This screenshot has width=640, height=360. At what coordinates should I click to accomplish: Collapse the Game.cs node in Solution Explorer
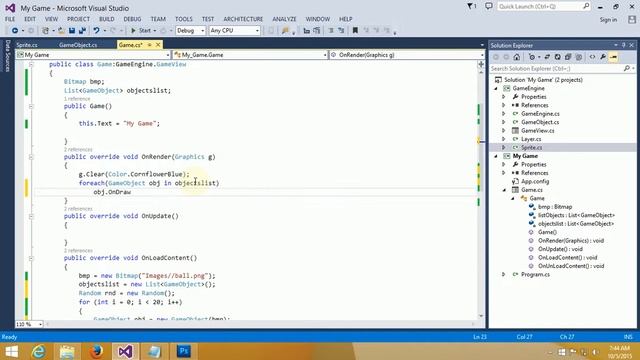coord(504,190)
